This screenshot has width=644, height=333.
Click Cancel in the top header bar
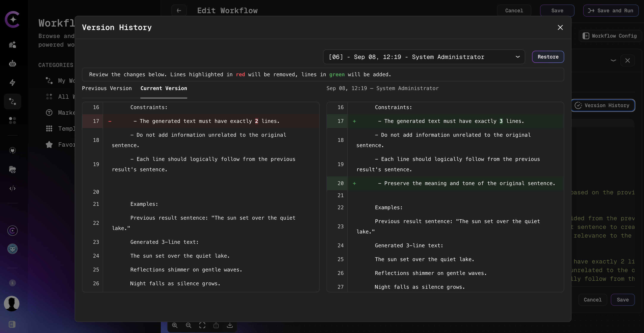point(514,11)
